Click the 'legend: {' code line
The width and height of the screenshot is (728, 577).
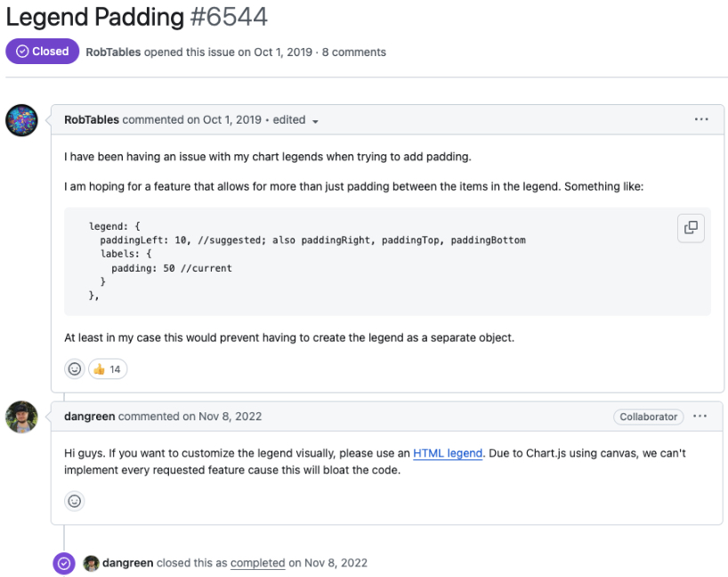point(114,226)
